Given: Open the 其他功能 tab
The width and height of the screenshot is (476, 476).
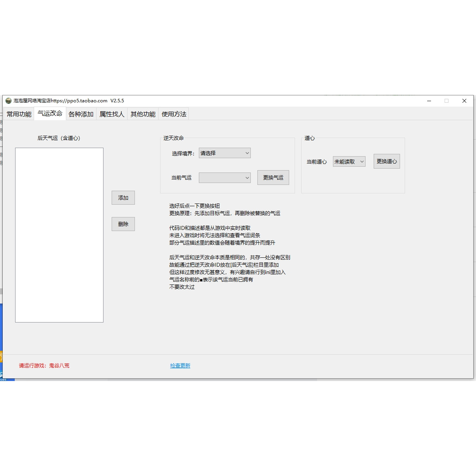Looking at the screenshot, I should (143, 114).
